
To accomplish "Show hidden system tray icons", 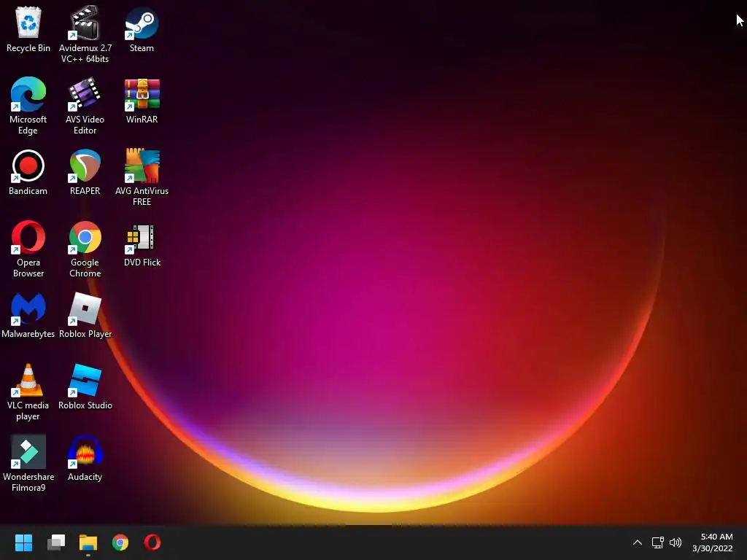I will coord(638,542).
